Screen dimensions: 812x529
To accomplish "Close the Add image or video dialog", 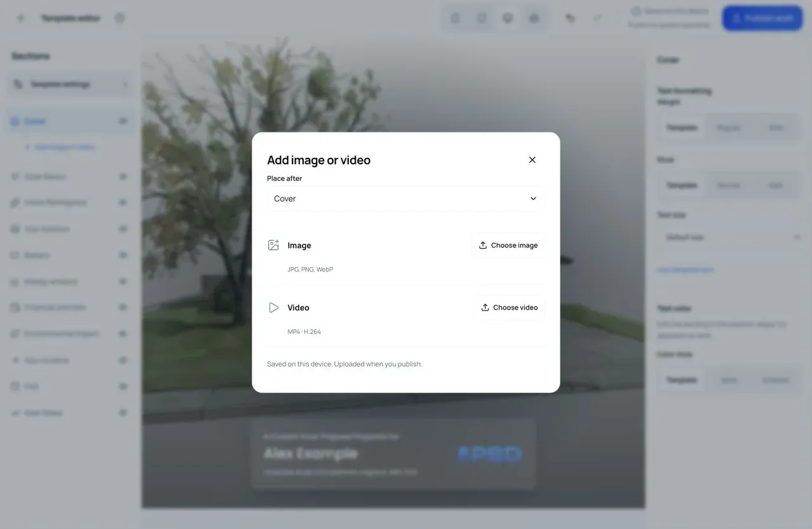I will tap(532, 160).
